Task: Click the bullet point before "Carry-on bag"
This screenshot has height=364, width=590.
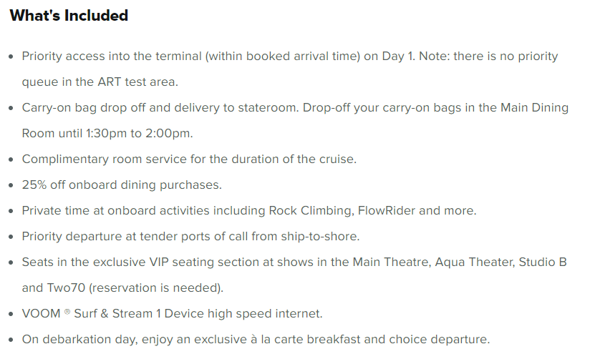Action: 11,108
